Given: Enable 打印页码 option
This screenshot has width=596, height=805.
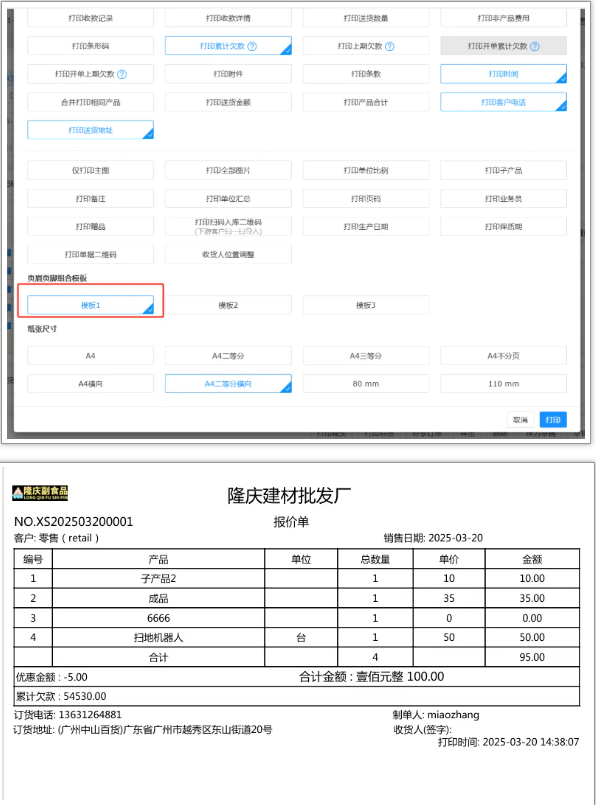Looking at the screenshot, I should 366,199.
